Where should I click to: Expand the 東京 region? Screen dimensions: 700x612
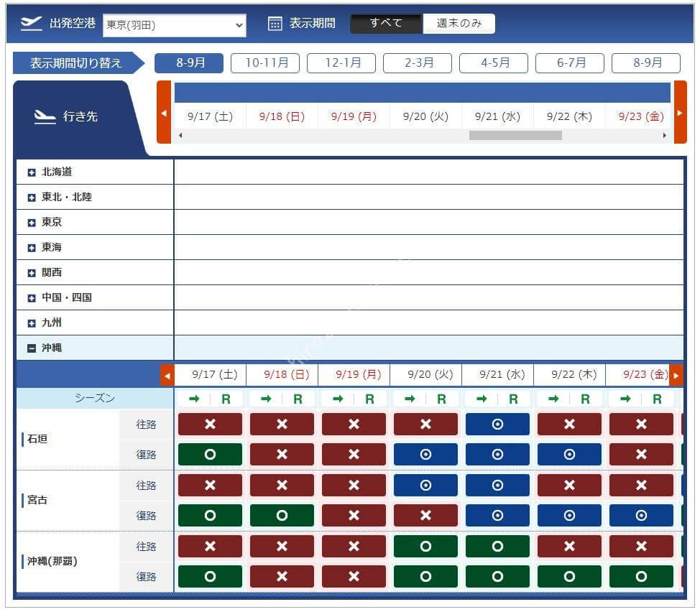tap(31, 222)
